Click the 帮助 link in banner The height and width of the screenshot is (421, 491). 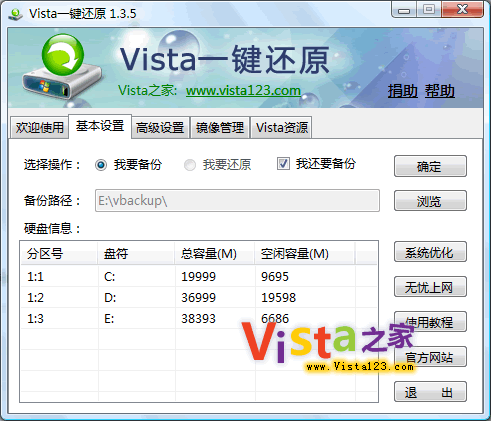point(440,91)
